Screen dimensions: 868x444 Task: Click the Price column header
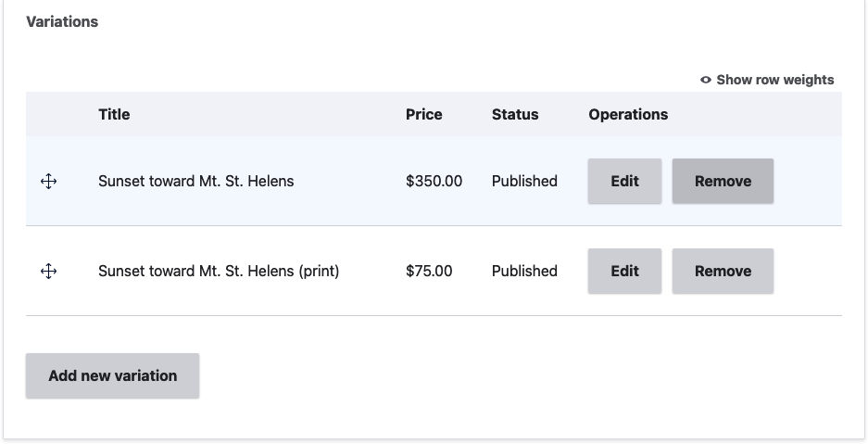424,115
